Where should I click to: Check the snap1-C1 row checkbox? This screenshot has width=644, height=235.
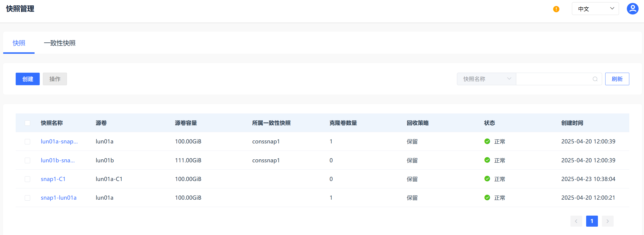(x=27, y=179)
